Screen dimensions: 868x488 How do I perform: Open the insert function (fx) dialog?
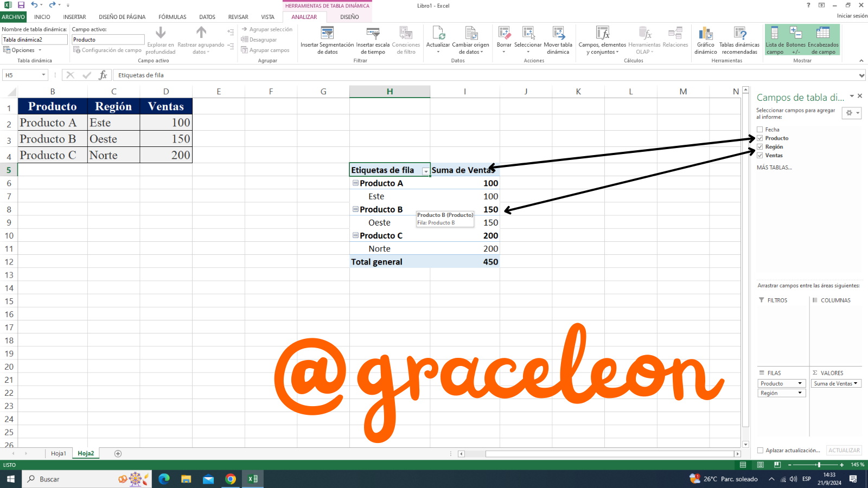coord(103,75)
